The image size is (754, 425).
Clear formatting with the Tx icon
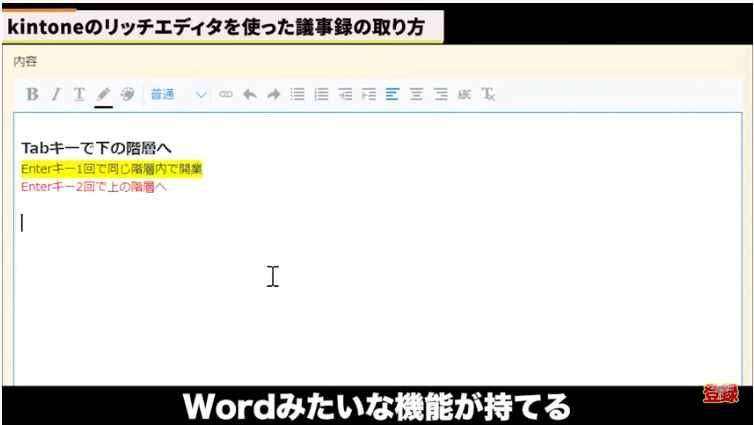tap(488, 95)
